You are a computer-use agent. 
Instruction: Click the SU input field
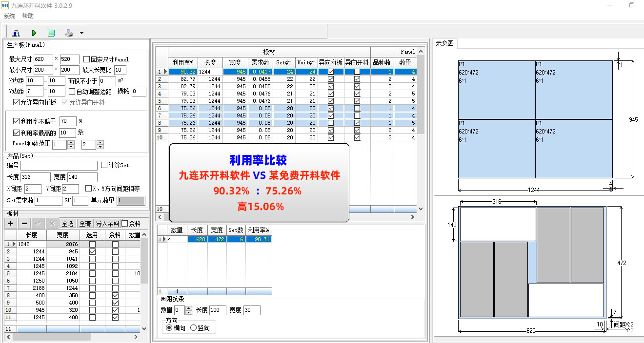tap(80, 200)
